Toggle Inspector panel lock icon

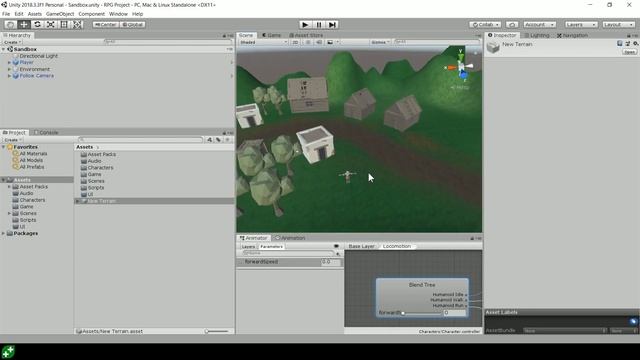click(630, 36)
